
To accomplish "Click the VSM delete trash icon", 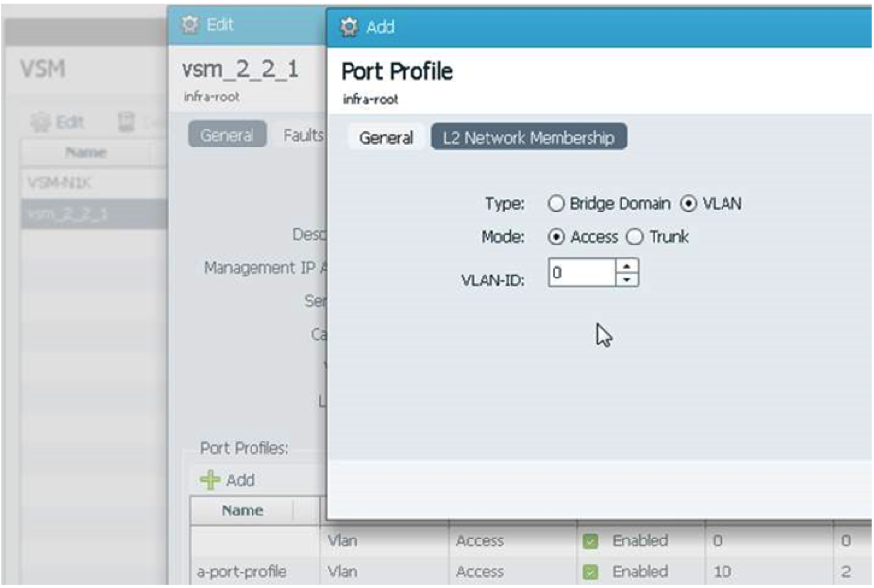I will (126, 121).
